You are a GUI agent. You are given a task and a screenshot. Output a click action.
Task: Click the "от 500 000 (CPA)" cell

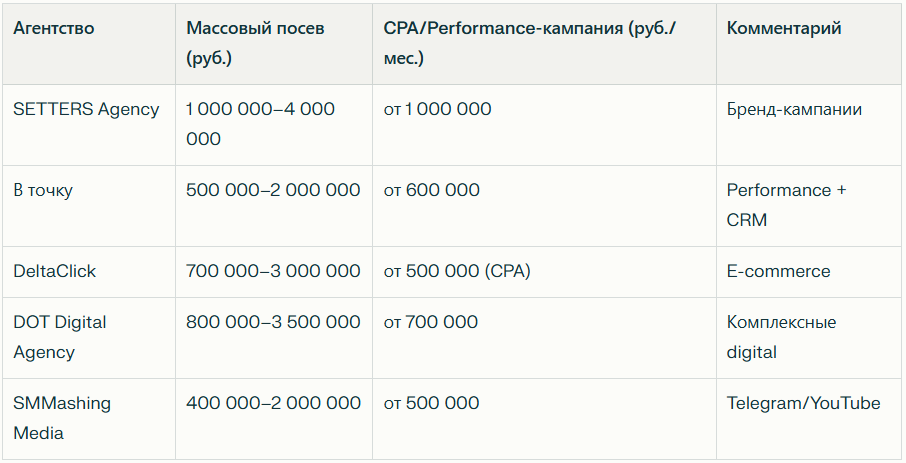(457, 271)
